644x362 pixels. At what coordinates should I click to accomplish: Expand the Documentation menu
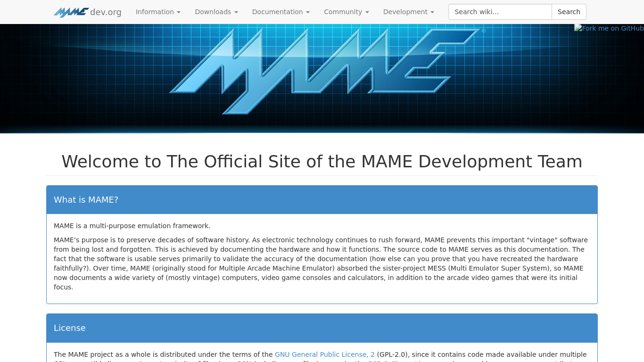pos(281,12)
